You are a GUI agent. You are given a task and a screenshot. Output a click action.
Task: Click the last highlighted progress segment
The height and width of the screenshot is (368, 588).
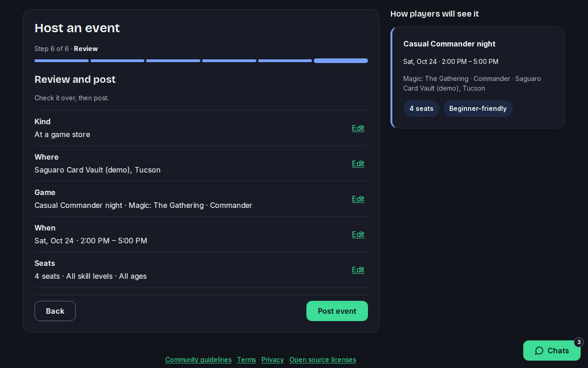(341, 61)
